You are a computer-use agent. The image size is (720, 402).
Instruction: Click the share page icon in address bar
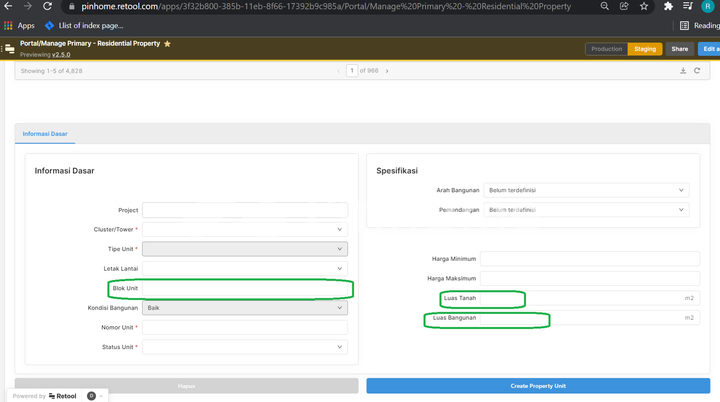point(624,6)
